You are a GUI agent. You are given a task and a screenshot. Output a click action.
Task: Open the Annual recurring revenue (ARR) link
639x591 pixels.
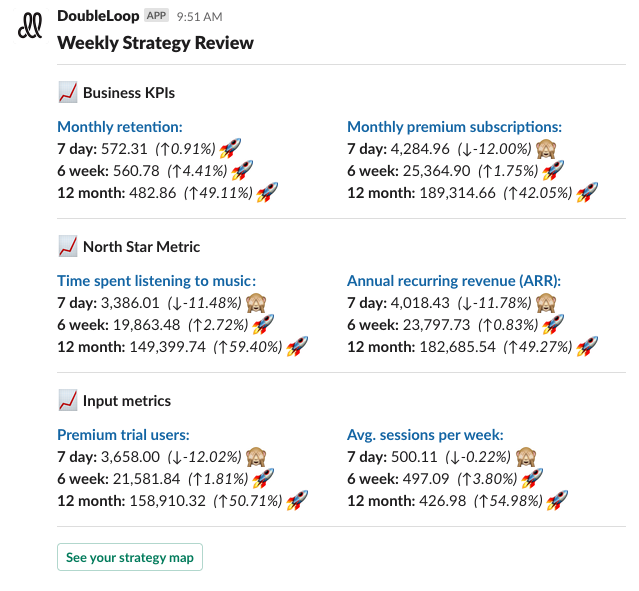454,281
